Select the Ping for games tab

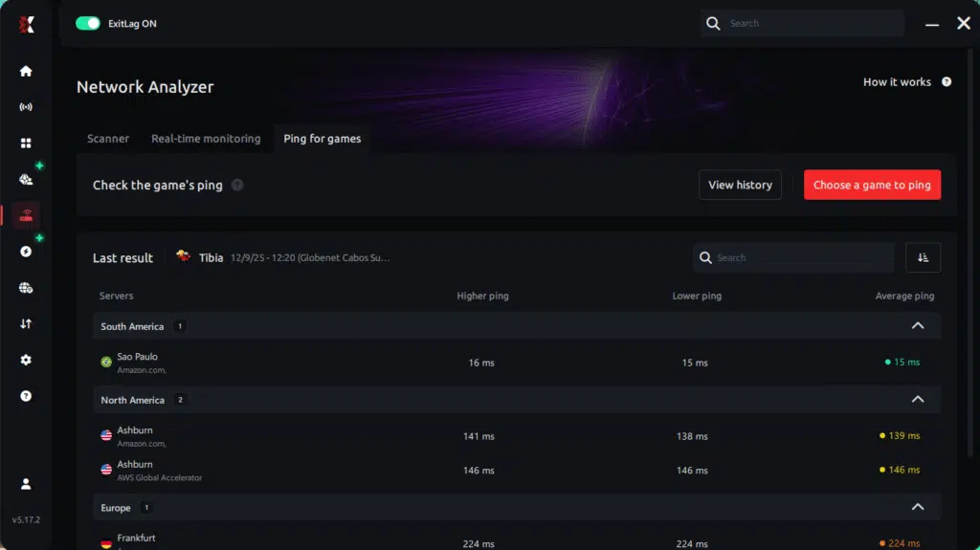(322, 139)
